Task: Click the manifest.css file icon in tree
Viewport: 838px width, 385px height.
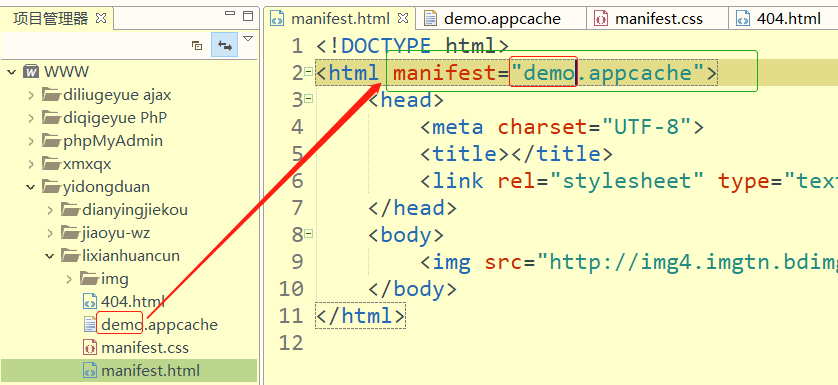Action: point(90,348)
